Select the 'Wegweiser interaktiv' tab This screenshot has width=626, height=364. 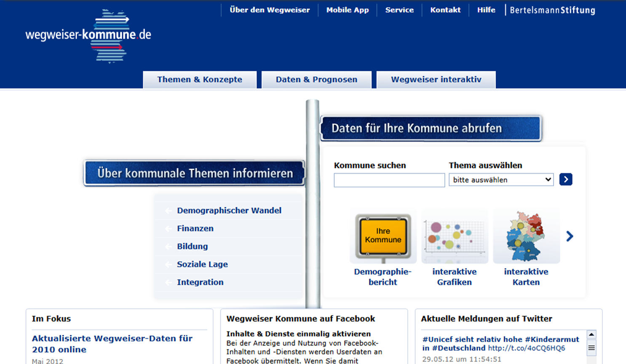tap(436, 80)
